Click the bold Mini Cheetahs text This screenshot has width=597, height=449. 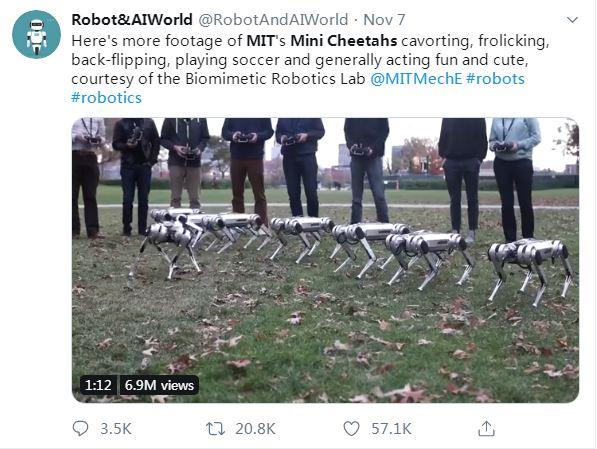click(x=344, y=41)
